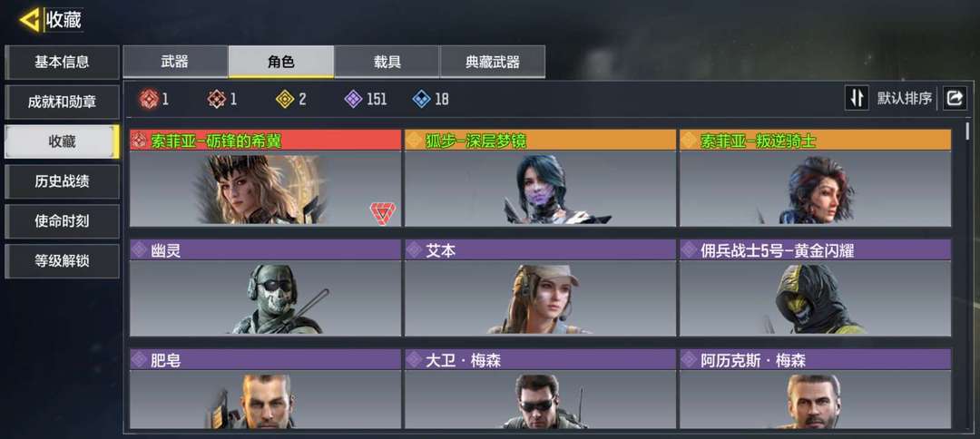Screen dimensions: 980x439
Task: Open 基本信息 in the sidebar
Action: (x=62, y=63)
